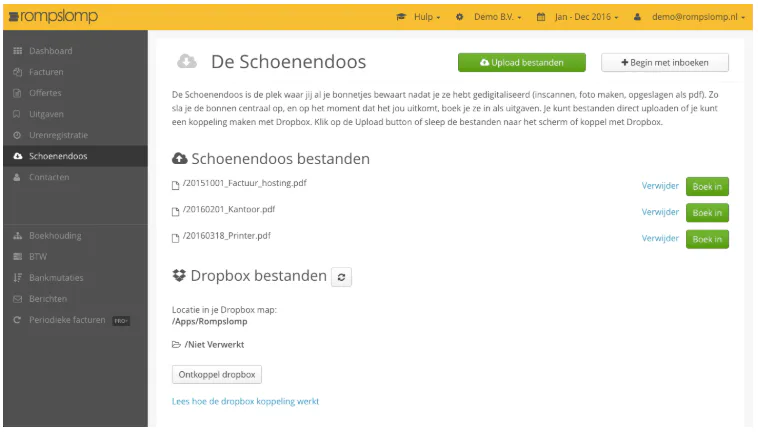Click file icon next to 20160201_Kantoor.pdf
This screenshot has width=758, height=448.
(175, 212)
